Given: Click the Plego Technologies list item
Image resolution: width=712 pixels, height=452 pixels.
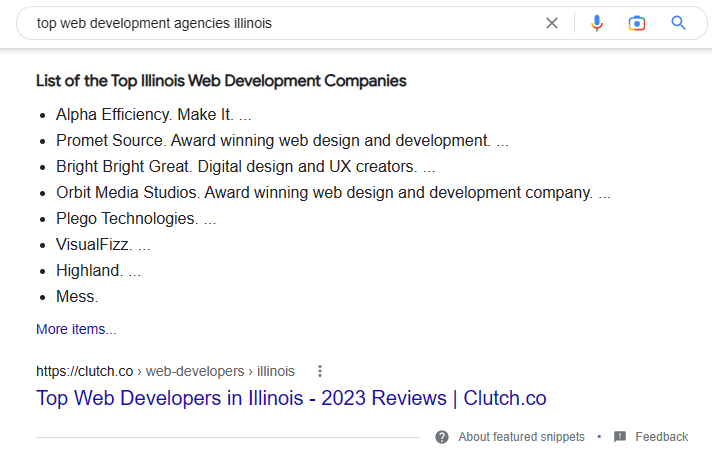Looking at the screenshot, I should [136, 219].
